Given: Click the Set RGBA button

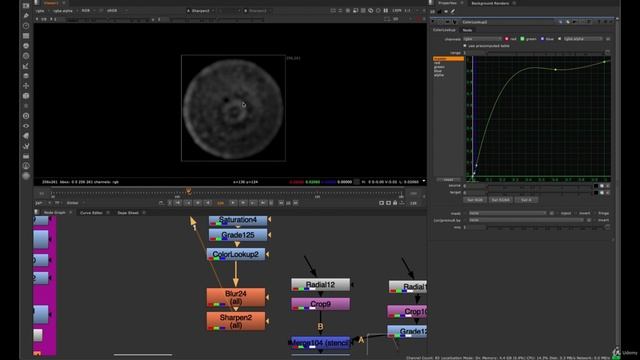Looking at the screenshot, I should point(500,200).
